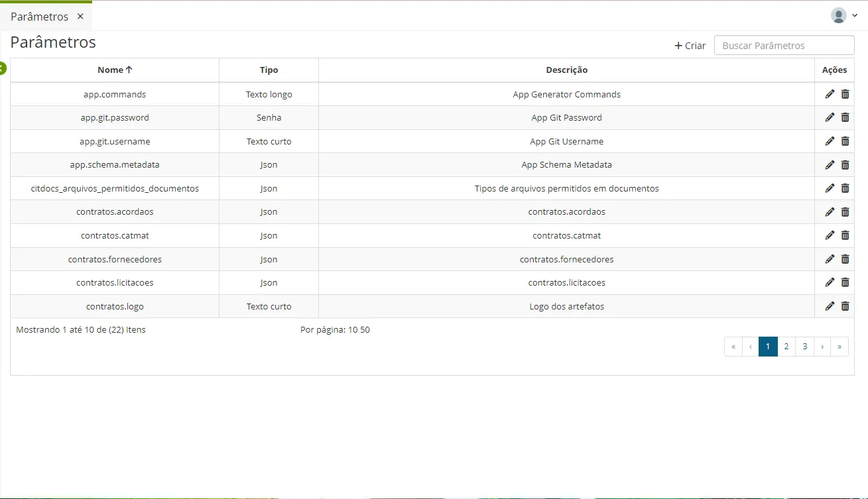Screen dimensions: 868x499
Task: Delete the contratos.licitacoes parameter
Action: coord(845,282)
